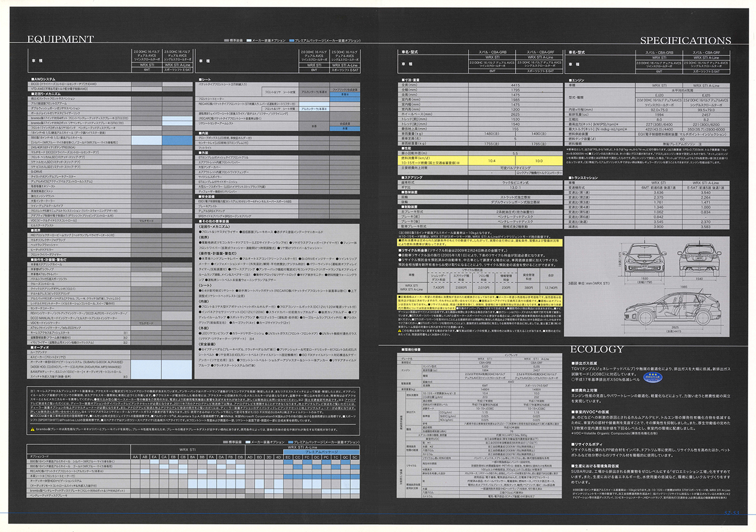
Task: Click the yellow warning triangle beside brembo note
Action: 32,430
